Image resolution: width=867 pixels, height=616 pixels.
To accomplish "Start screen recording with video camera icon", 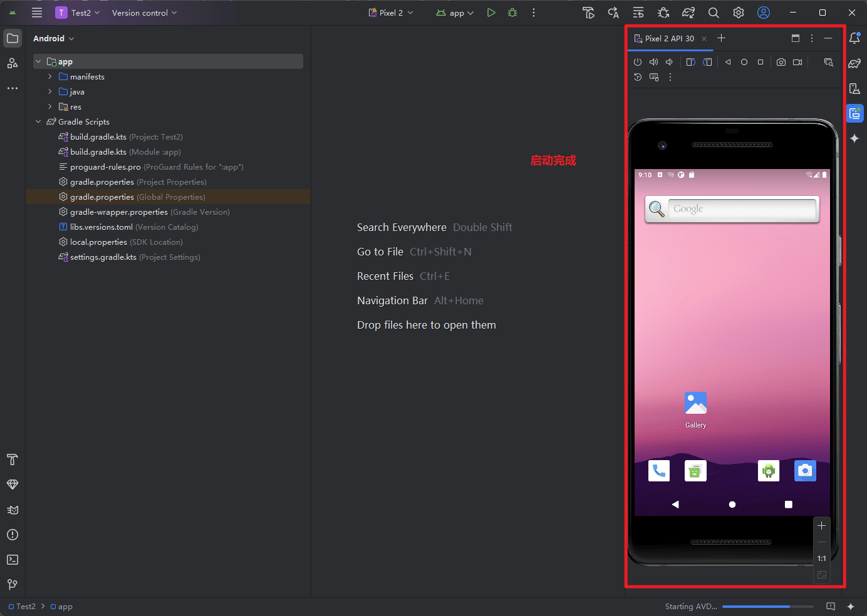I will pos(797,62).
